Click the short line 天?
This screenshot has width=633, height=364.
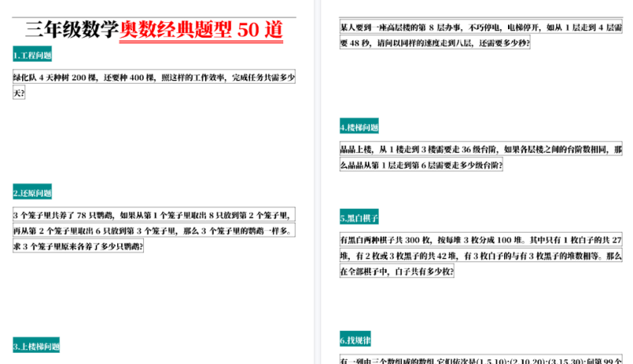pyautogui.click(x=19, y=93)
